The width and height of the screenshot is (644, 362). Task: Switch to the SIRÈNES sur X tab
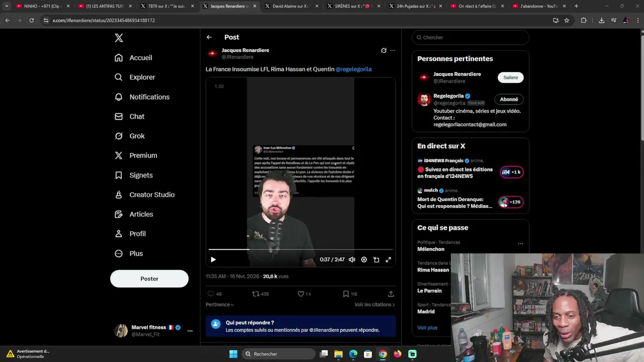353,6
